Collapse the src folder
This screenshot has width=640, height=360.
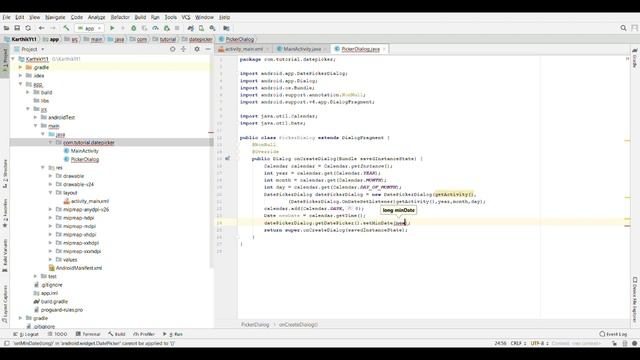28,109
